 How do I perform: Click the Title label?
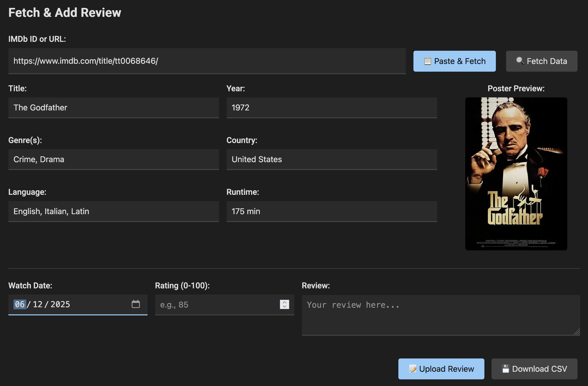[x=18, y=88]
